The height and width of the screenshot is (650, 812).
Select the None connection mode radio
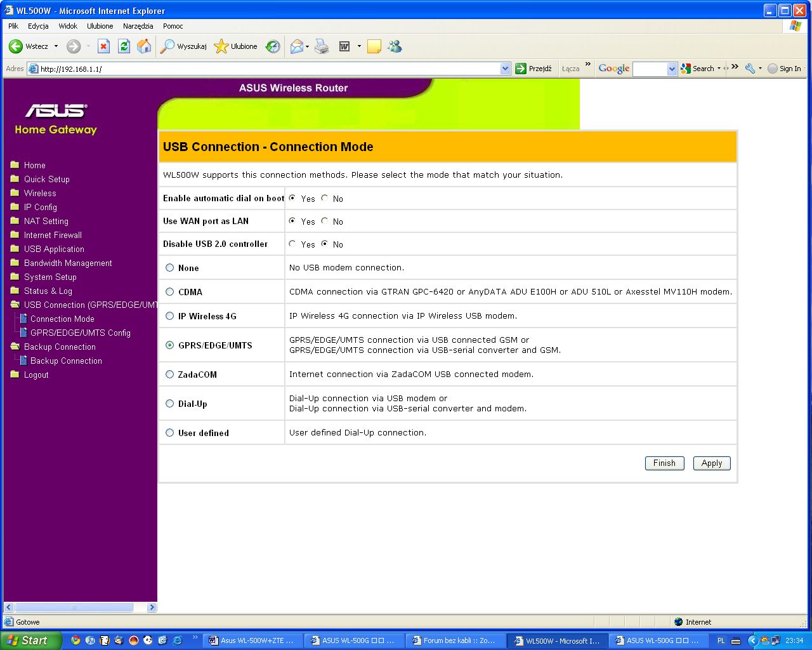coord(169,268)
